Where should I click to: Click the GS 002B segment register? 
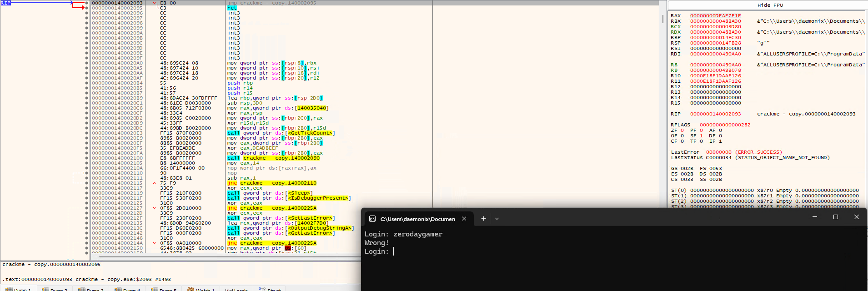[x=682, y=168]
